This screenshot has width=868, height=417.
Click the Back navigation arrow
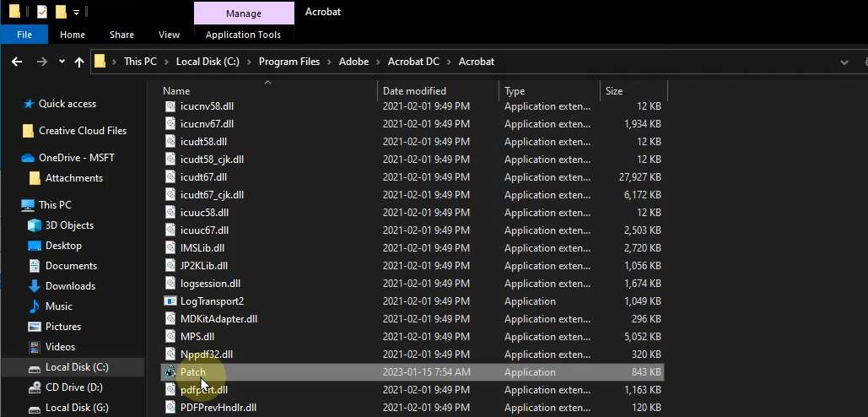(17, 62)
